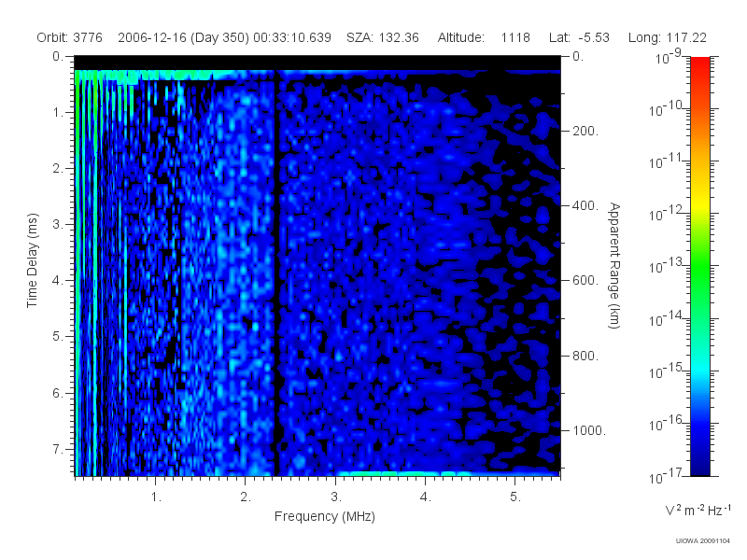This screenshot has height=560, width=747.
Task: Click the 'Long: 117.22' text
Action: tap(667, 37)
